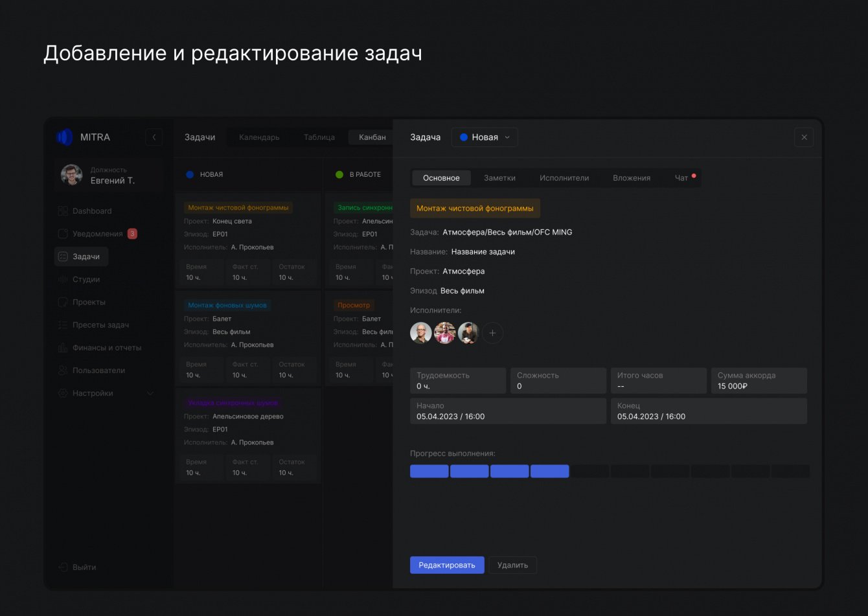Click the Редактировать button
Viewport: 868px width, 616px height.
point(447,565)
